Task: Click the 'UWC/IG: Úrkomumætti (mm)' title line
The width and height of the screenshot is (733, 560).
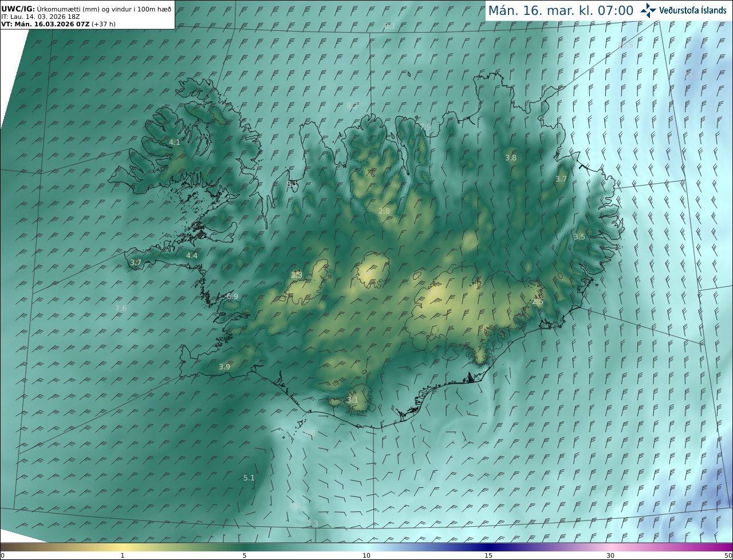Action: click(x=86, y=9)
